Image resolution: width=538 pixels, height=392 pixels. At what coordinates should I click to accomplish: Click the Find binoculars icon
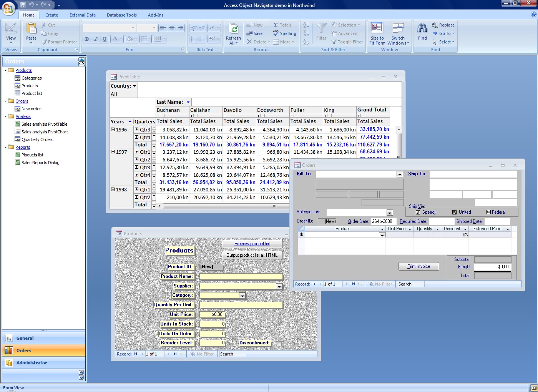(x=422, y=28)
